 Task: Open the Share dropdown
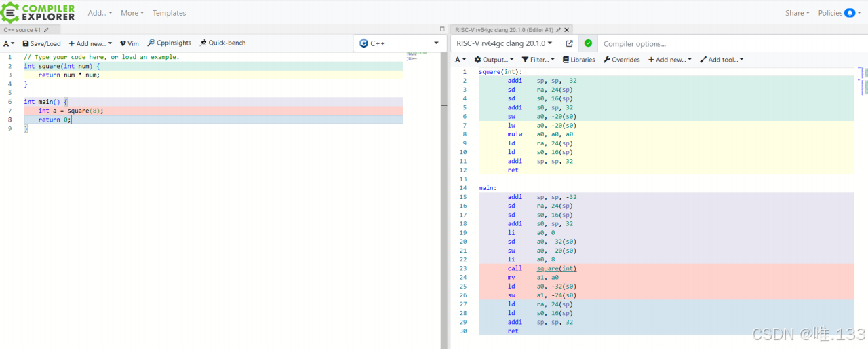(797, 13)
